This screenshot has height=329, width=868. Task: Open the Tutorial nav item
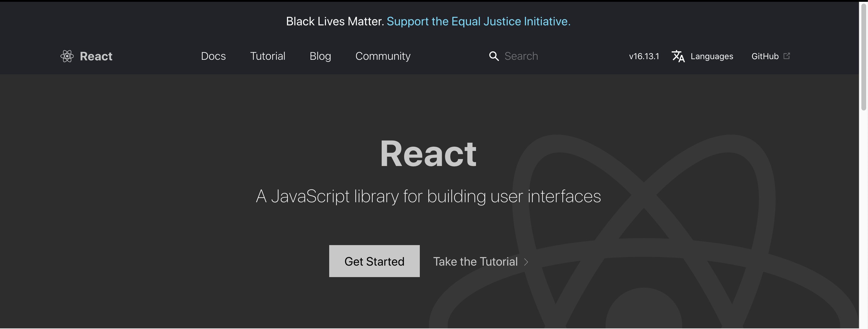pyautogui.click(x=268, y=56)
